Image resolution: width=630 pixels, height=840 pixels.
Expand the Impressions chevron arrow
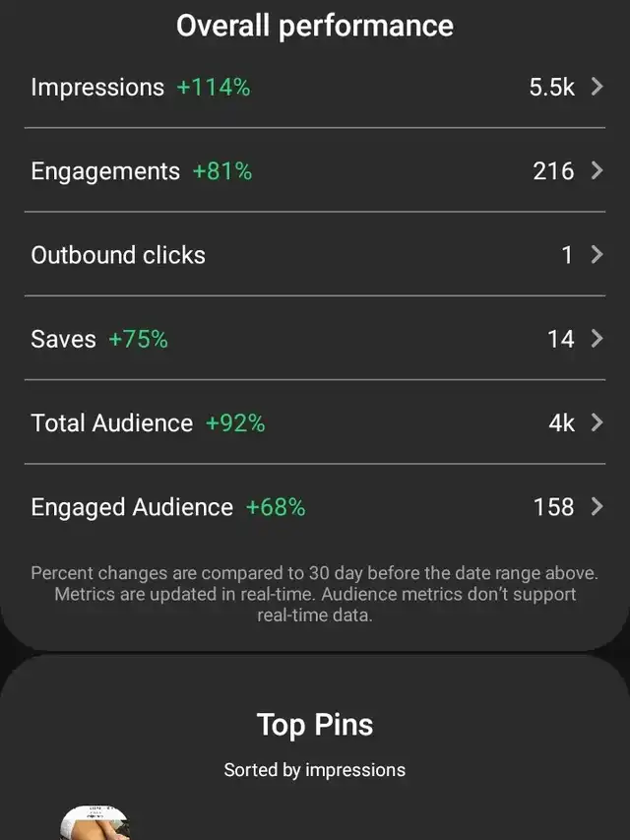coord(597,87)
